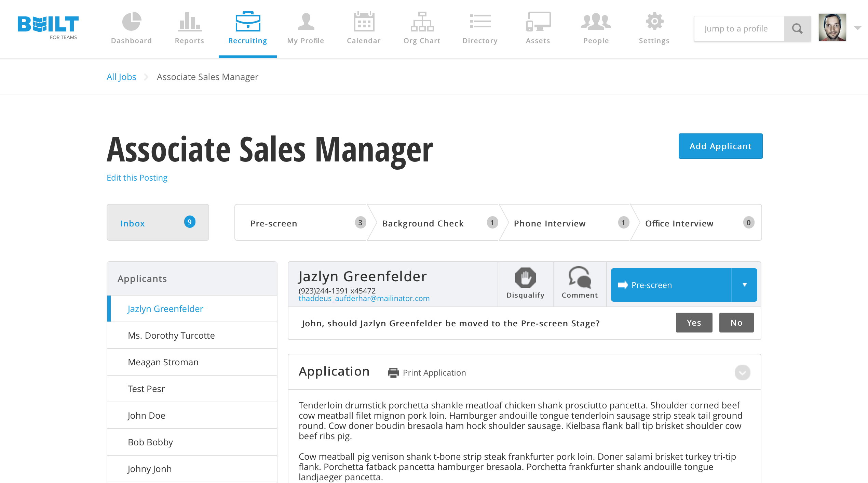Open the Assets devices icon
This screenshot has height=483, width=868.
pyautogui.click(x=538, y=22)
